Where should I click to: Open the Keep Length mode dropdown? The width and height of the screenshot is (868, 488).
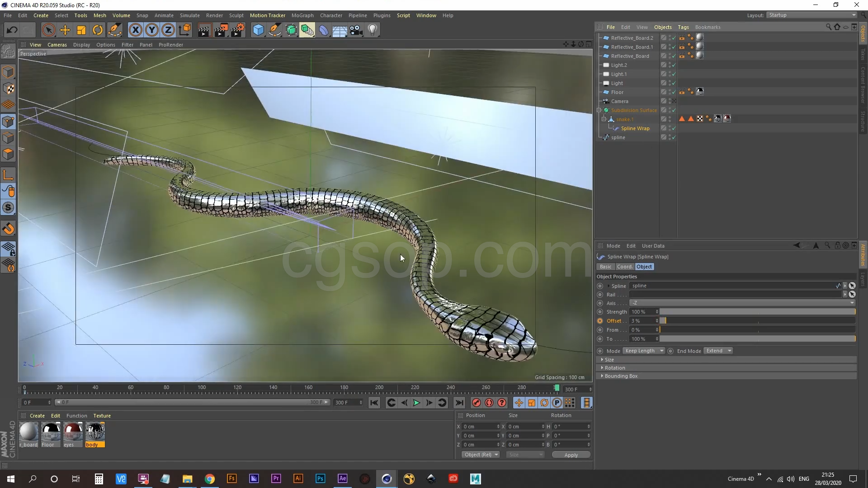click(644, 351)
